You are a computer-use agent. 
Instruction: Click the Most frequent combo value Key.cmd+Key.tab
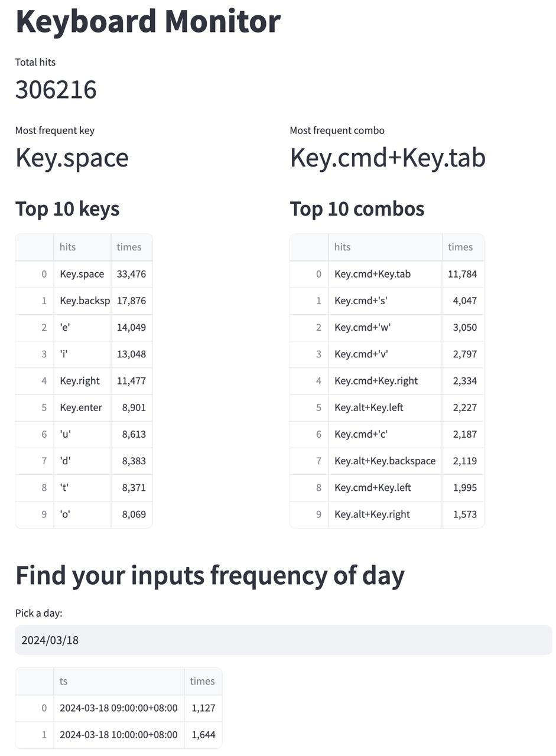tap(388, 158)
